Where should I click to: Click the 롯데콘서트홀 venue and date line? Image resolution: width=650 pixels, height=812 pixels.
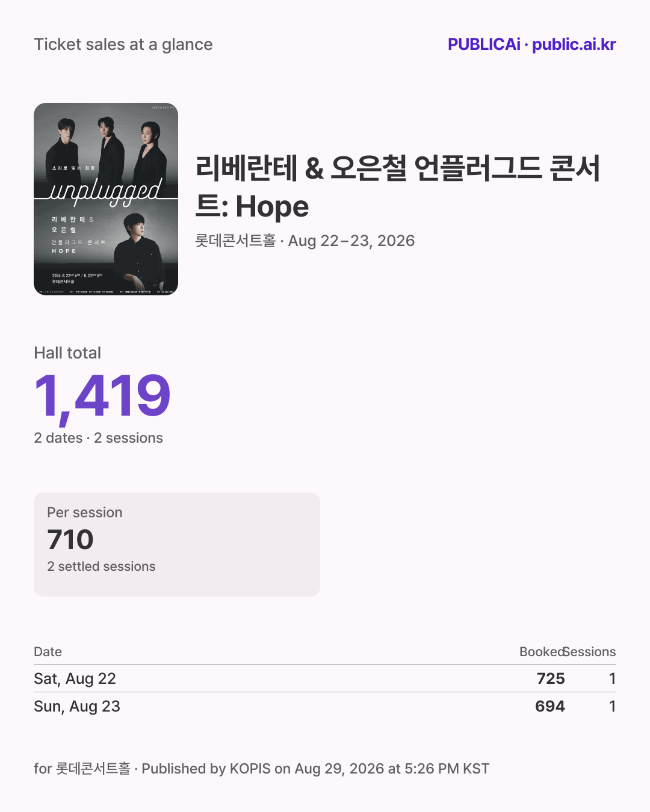[x=305, y=241]
